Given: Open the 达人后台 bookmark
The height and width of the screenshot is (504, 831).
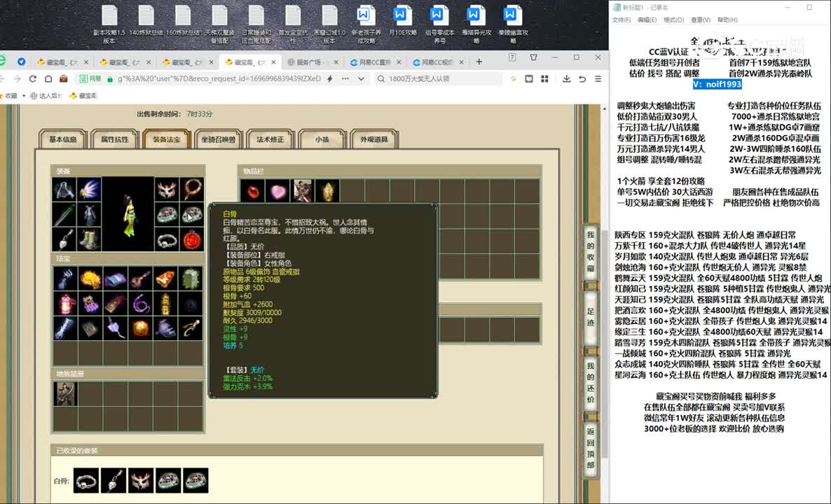Looking at the screenshot, I should tap(47, 96).
